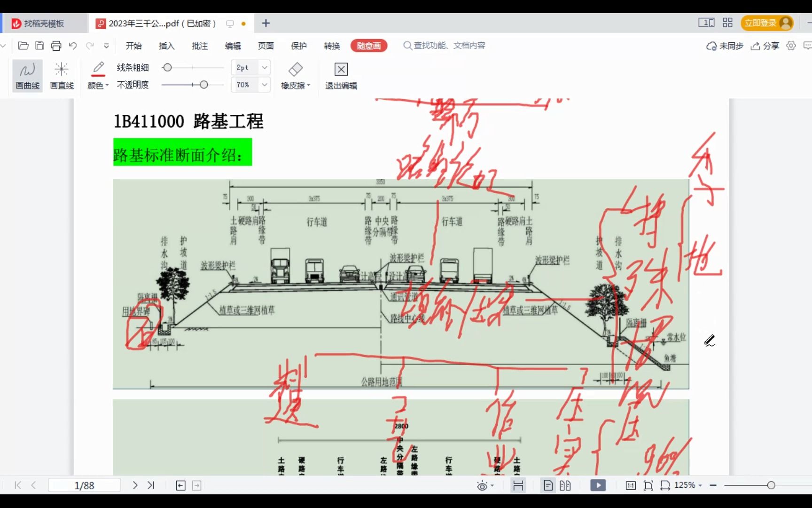Open the eye protection mode dropdown

pyautogui.click(x=485, y=486)
